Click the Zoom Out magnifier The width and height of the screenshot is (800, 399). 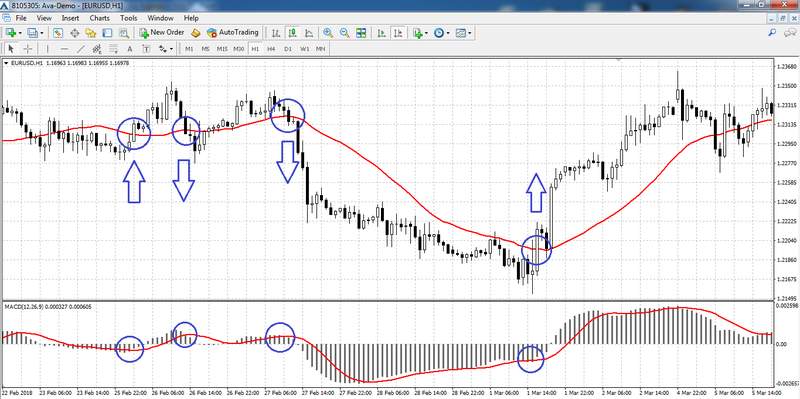click(344, 33)
